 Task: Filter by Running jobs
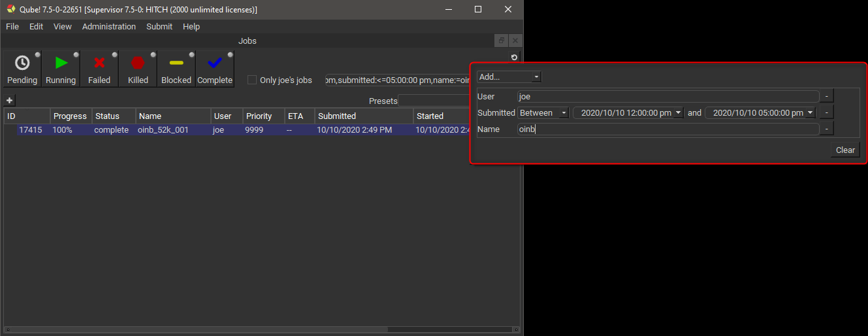(61, 69)
